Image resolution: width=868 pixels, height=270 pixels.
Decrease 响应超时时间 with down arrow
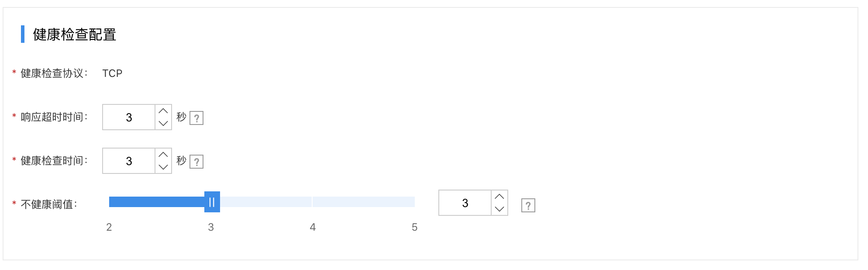163,123
